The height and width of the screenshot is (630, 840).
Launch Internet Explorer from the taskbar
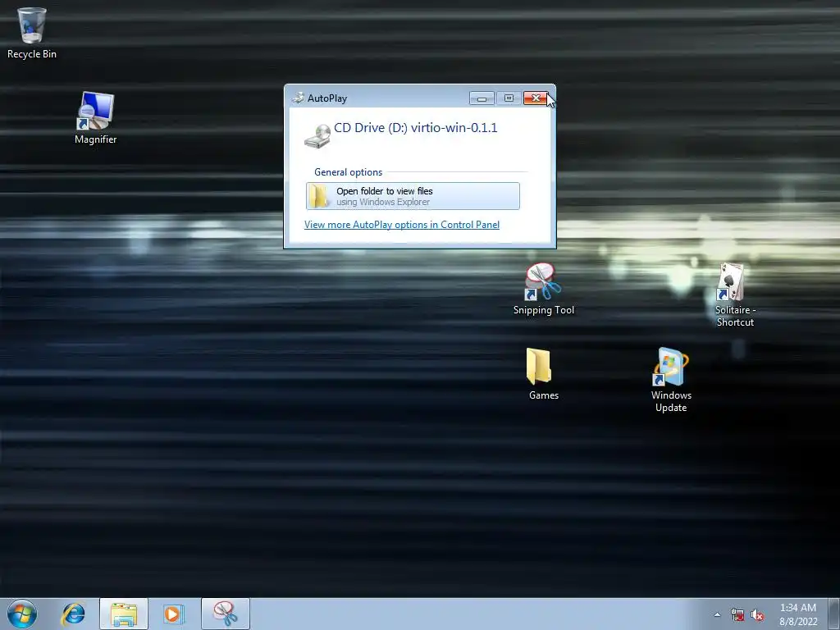coord(73,614)
